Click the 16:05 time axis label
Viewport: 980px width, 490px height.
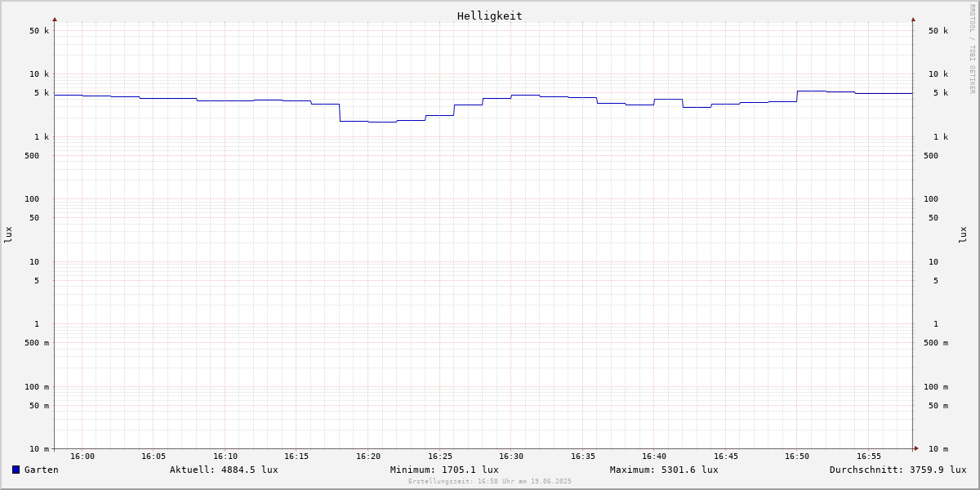coord(154,457)
